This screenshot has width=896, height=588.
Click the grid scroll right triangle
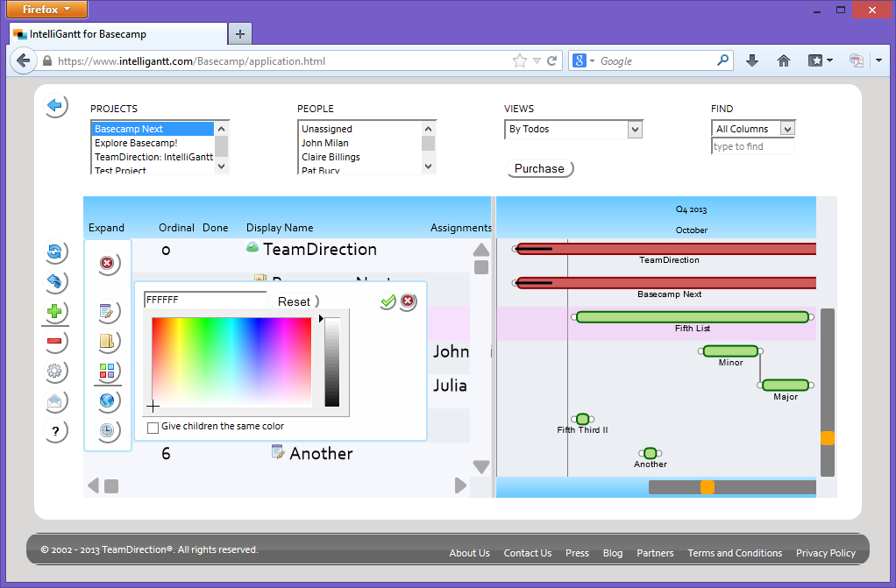point(460,485)
